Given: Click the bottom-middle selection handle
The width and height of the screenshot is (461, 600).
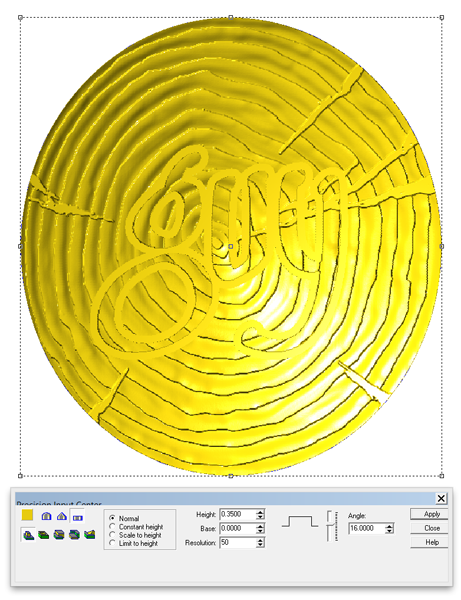Looking at the screenshot, I should (231, 476).
